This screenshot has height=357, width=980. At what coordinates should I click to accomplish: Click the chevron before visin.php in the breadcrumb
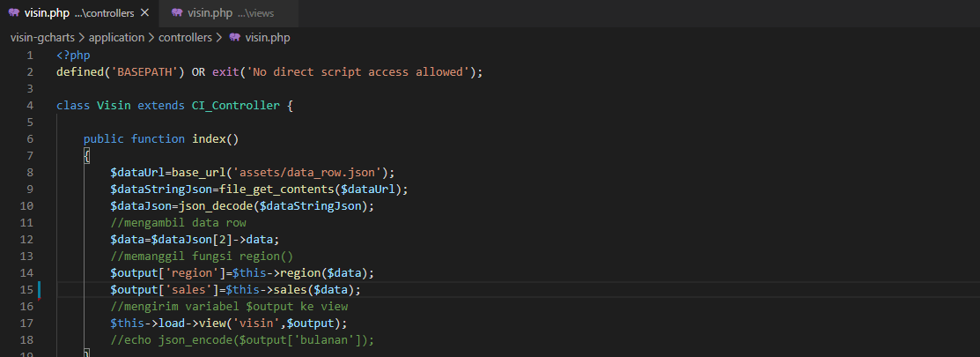tap(219, 38)
